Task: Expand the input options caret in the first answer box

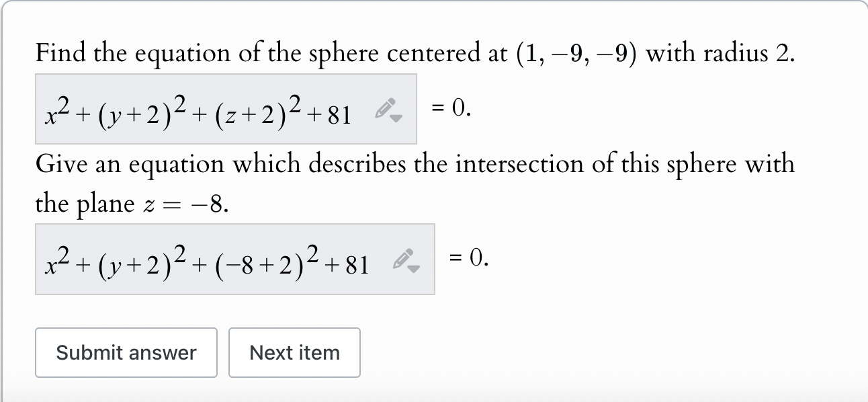Action: [x=397, y=118]
